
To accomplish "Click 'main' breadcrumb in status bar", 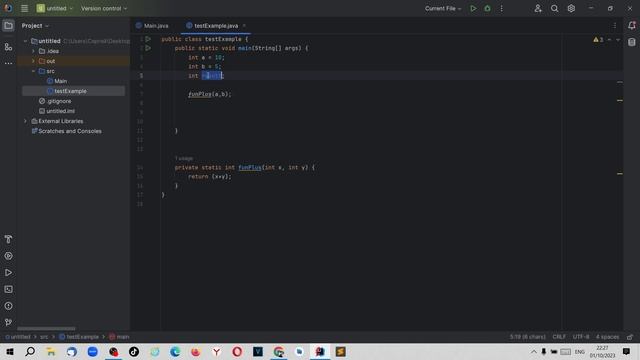I will (x=119, y=337).
